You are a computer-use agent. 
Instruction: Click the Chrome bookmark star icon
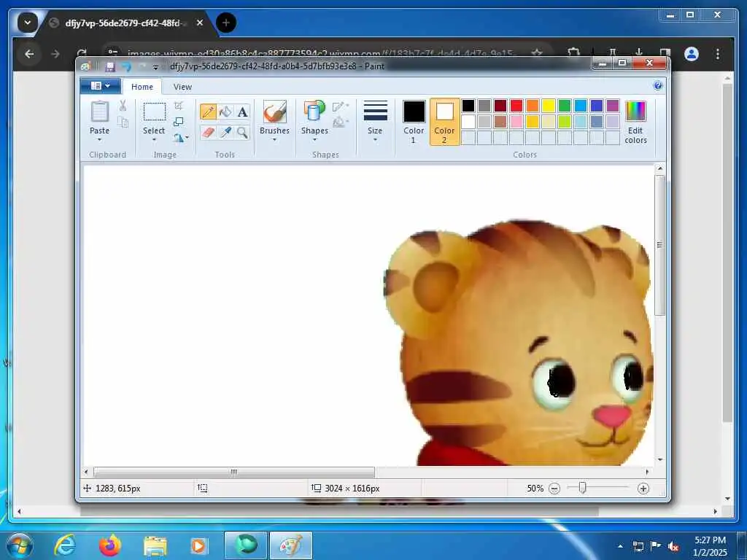537,54
